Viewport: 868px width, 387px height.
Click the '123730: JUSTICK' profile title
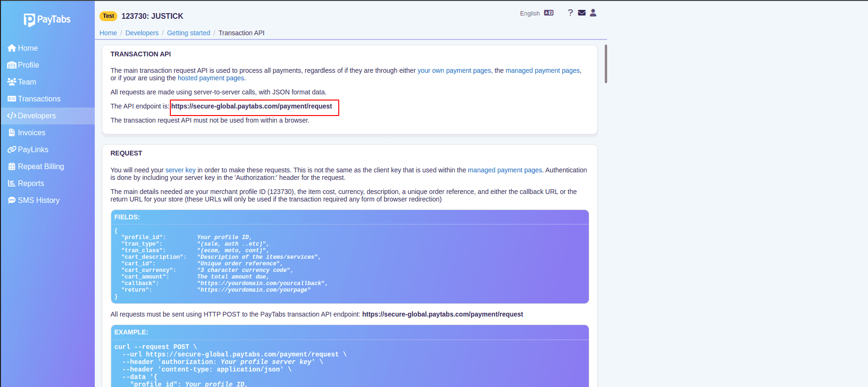[x=152, y=16]
